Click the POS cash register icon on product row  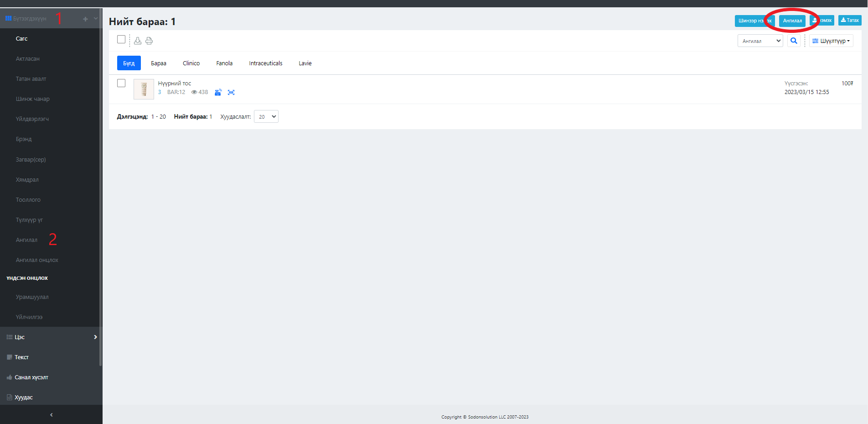pos(218,92)
